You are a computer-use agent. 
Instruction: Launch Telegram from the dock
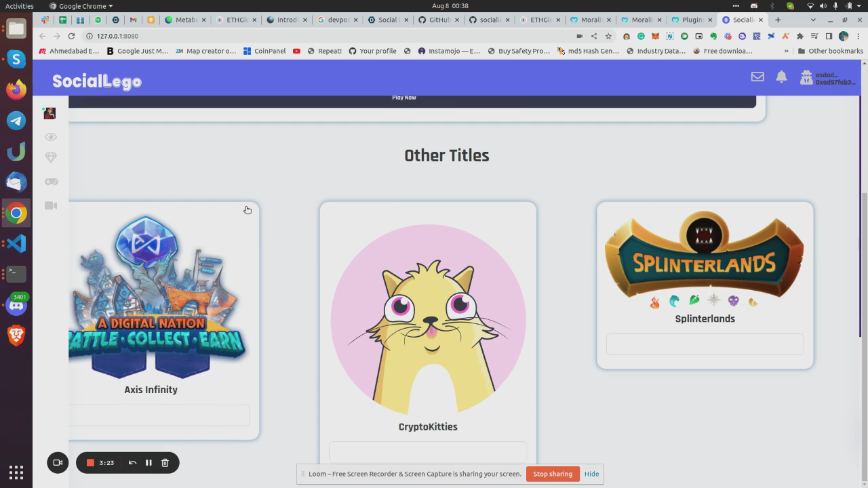[x=16, y=121]
